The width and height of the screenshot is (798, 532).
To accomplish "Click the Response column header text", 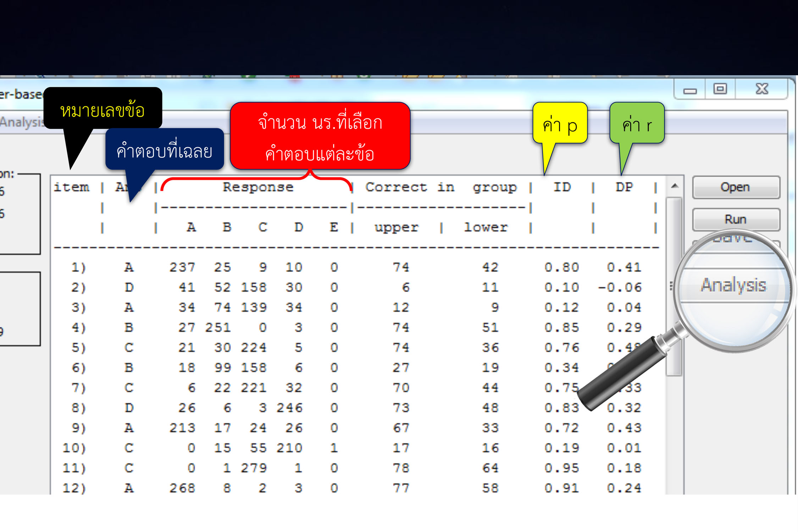I will point(258,187).
